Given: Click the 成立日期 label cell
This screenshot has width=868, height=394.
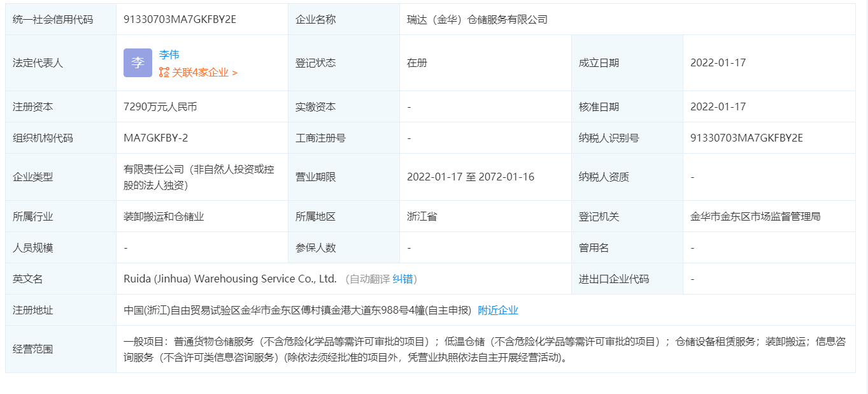Looking at the screenshot, I should [x=627, y=62].
